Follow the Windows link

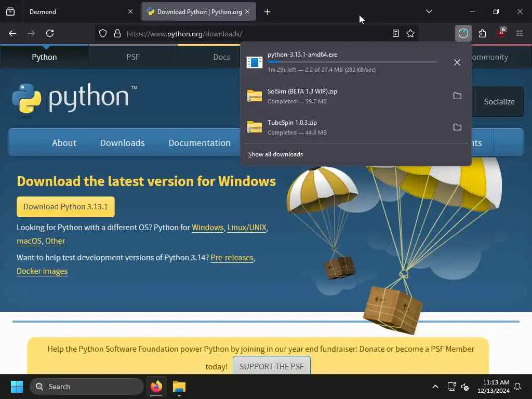tap(208, 228)
